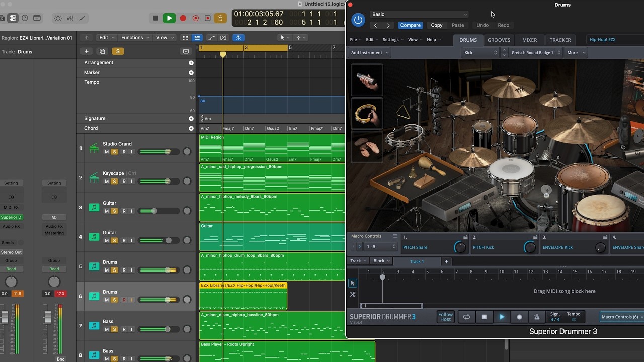Open the Help menu in Superior Drummer
This screenshot has width=644, height=362.
pos(433,40)
